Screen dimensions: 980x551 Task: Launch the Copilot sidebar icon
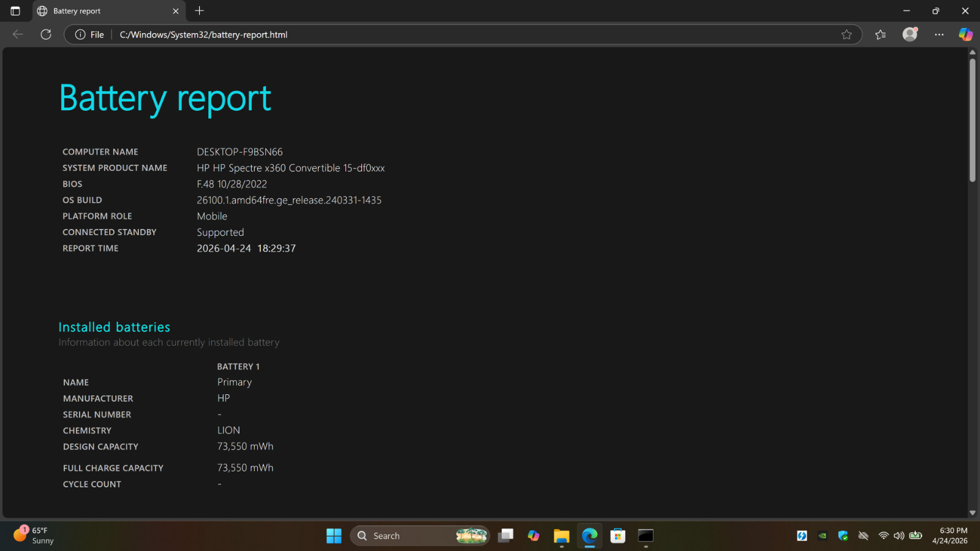966,34
